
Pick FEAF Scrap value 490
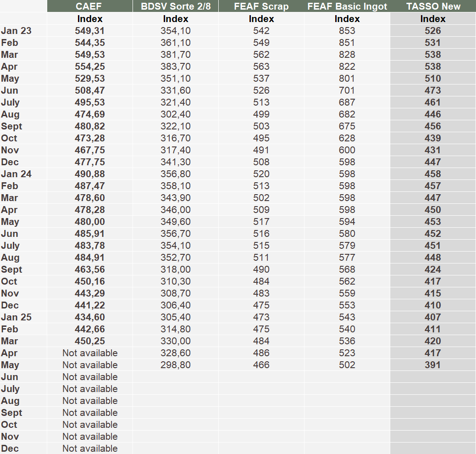(261, 269)
